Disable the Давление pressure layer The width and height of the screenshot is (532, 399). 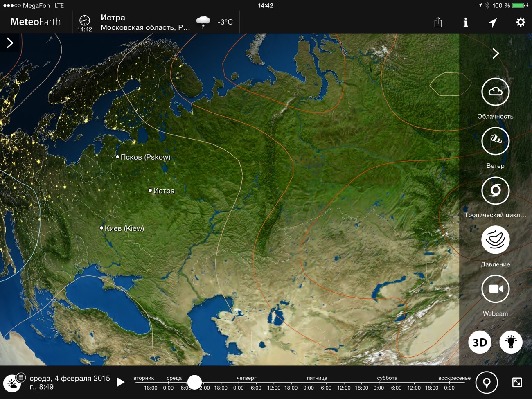click(x=495, y=240)
